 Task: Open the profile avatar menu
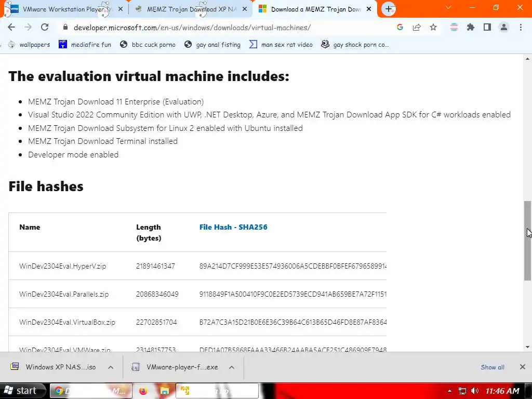504,28
